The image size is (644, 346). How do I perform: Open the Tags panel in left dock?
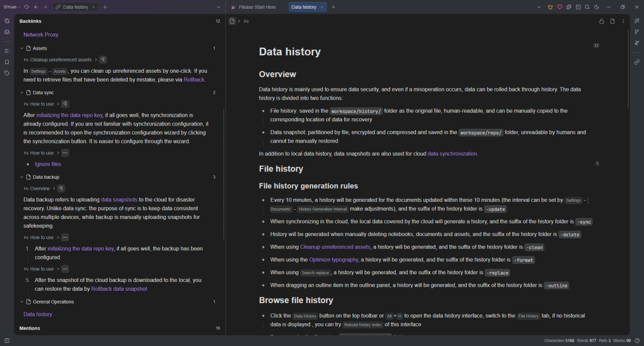(x=7, y=73)
